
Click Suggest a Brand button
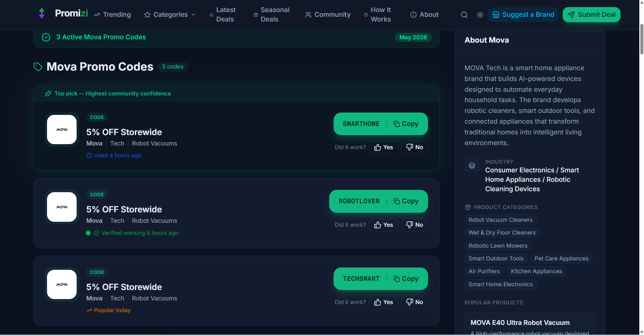pos(523,14)
